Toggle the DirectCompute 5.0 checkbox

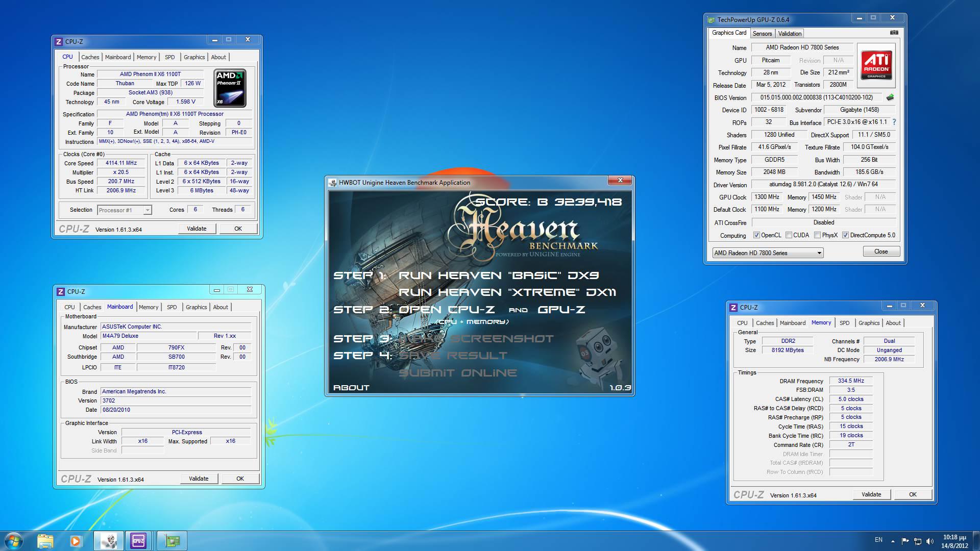[845, 235]
